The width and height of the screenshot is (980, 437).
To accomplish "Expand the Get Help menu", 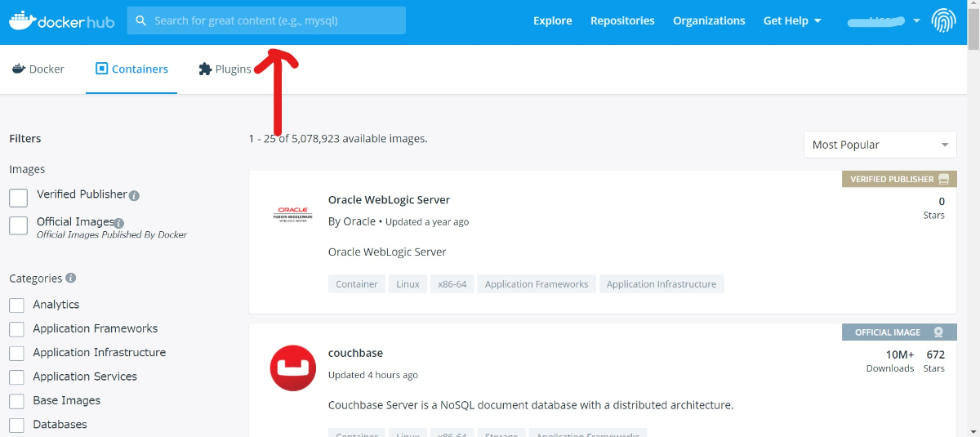I will pyautogui.click(x=792, y=20).
